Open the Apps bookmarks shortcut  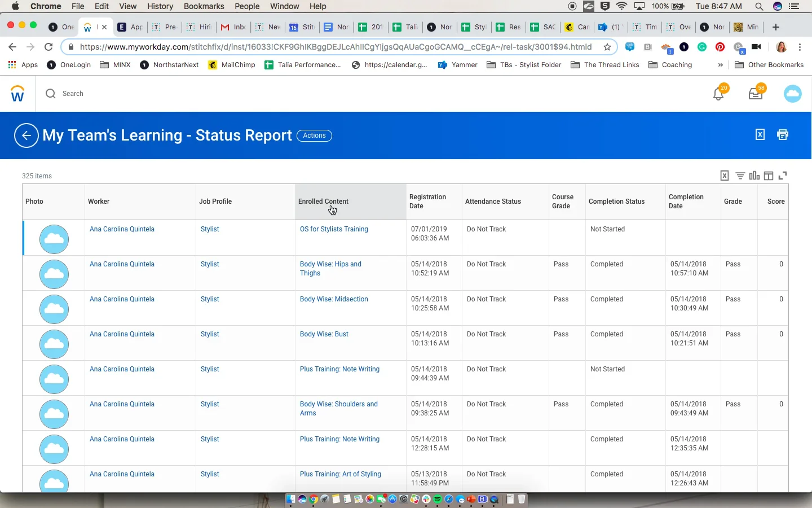click(x=23, y=65)
